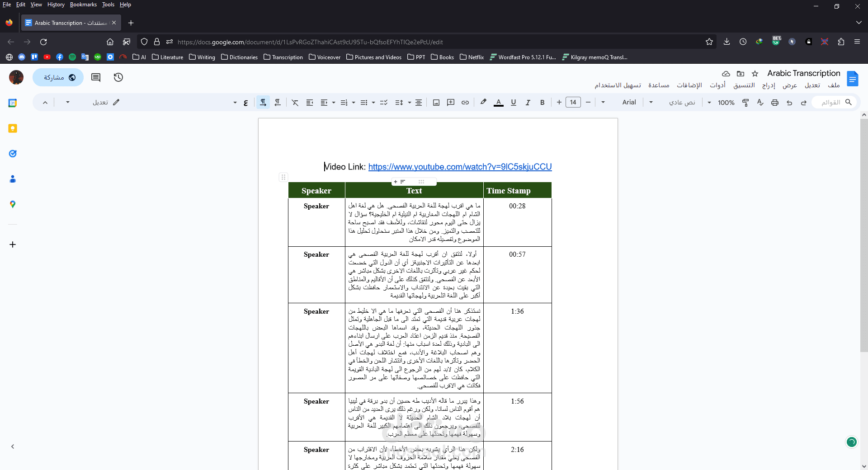The height and width of the screenshot is (470, 868).
Task: Click the table drag handle beside the Speaker header
Action: tap(283, 177)
